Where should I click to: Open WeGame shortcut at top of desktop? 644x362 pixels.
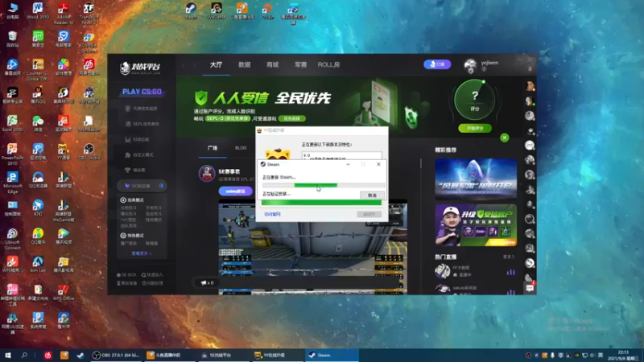(x=217, y=10)
